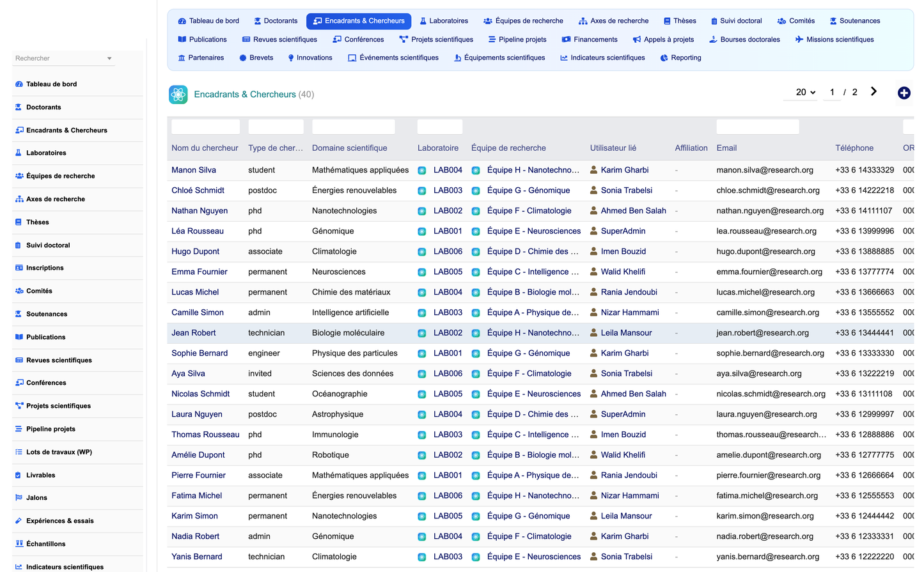Click Soutenances icon in sidebar

point(19,314)
